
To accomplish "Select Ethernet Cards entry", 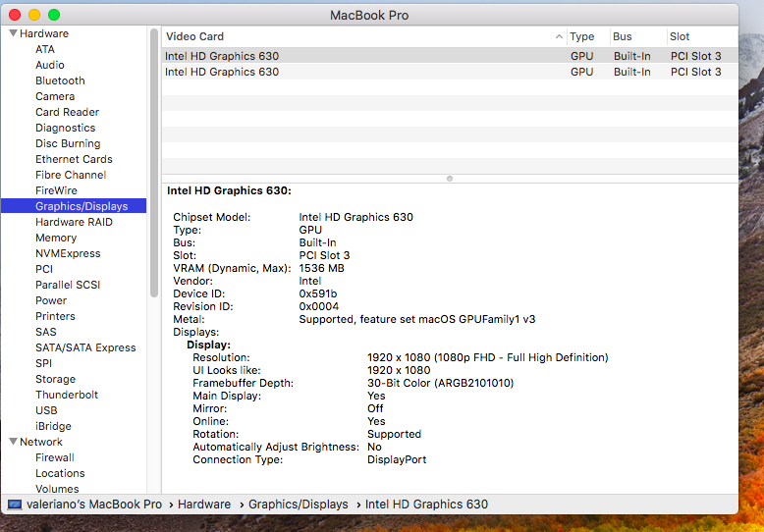I will pos(74,159).
